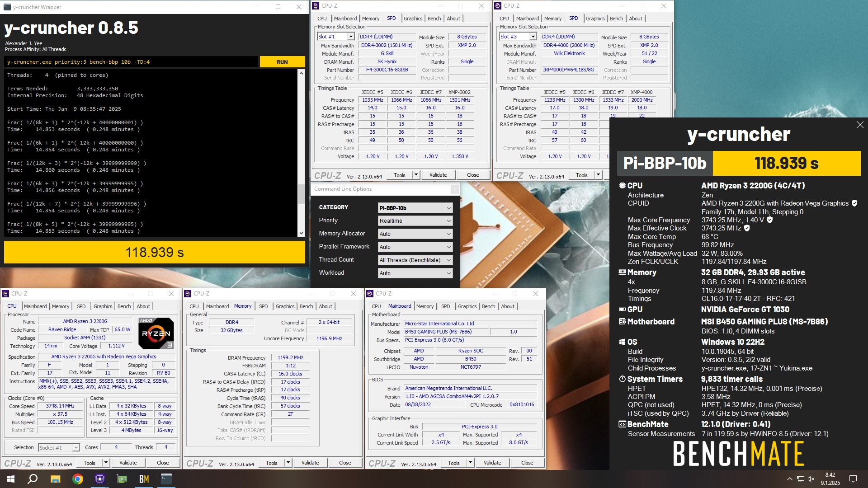
Task: Open SPD tab in CPU-Z DRAM timings window
Action: point(263,306)
